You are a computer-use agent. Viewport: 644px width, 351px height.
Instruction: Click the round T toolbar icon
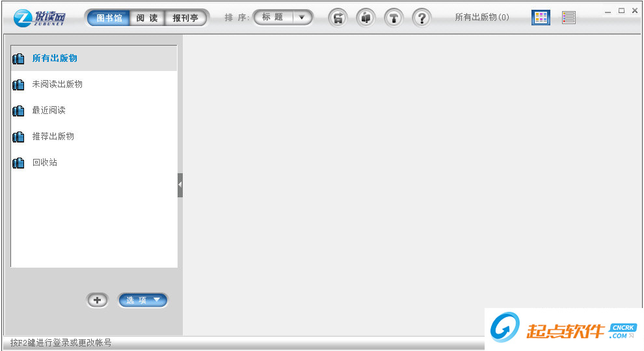click(x=394, y=18)
